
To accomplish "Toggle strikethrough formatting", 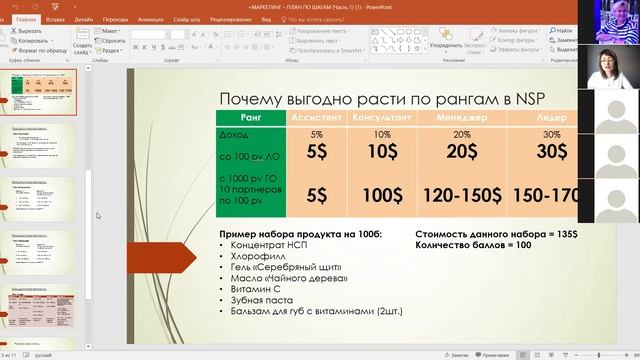I will [x=172, y=48].
